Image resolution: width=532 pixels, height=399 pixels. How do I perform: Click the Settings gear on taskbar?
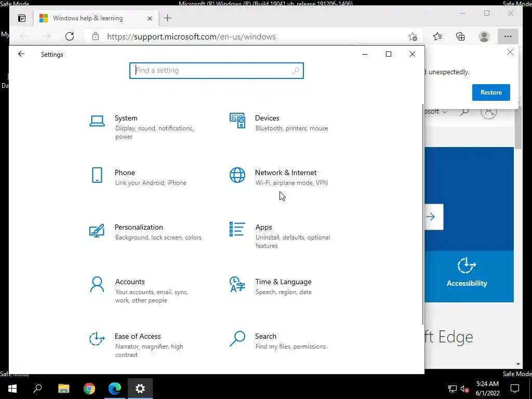click(140, 389)
